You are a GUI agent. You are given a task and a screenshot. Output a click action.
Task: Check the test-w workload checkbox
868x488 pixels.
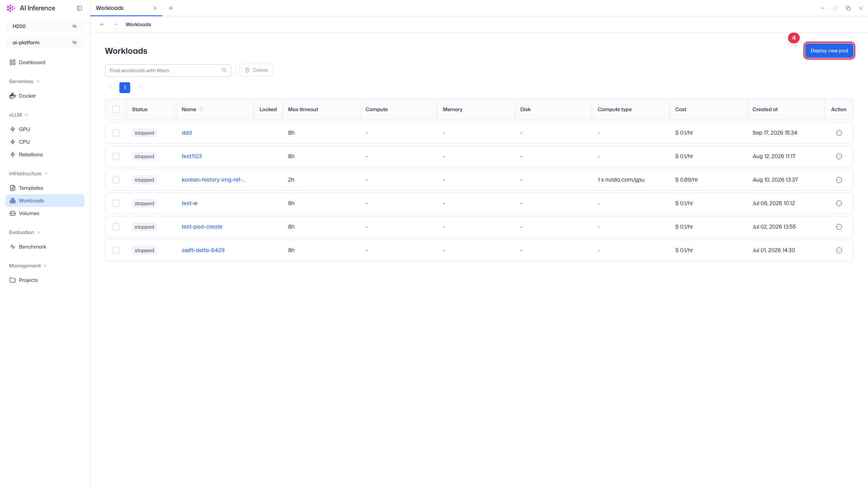tap(116, 203)
